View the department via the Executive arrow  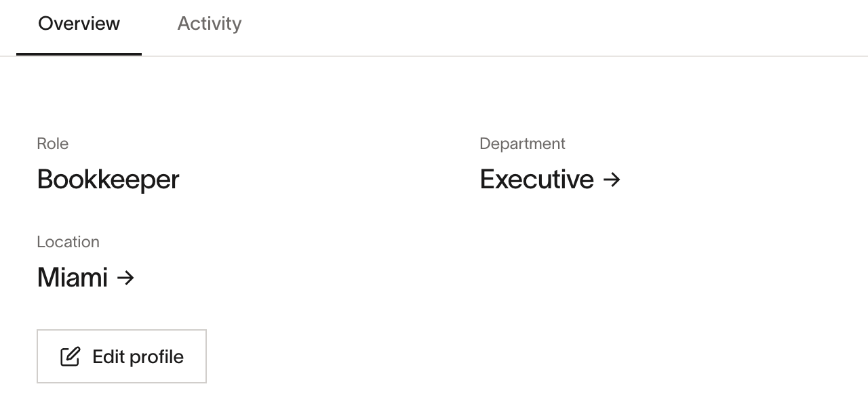click(x=612, y=180)
